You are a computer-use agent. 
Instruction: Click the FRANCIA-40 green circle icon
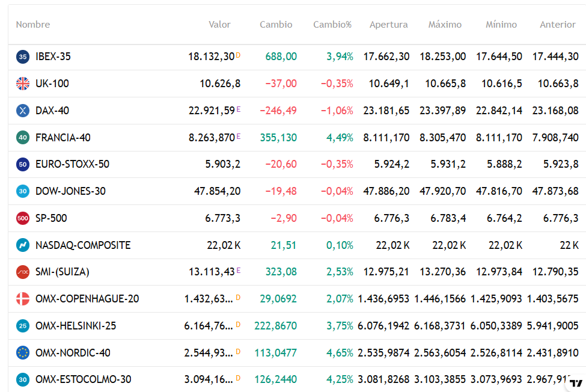coord(23,138)
